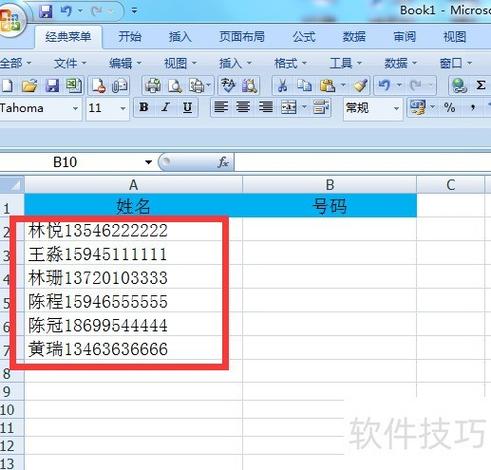
Task: Switch to the 公式 ribbon tab
Action: pyautogui.click(x=304, y=37)
